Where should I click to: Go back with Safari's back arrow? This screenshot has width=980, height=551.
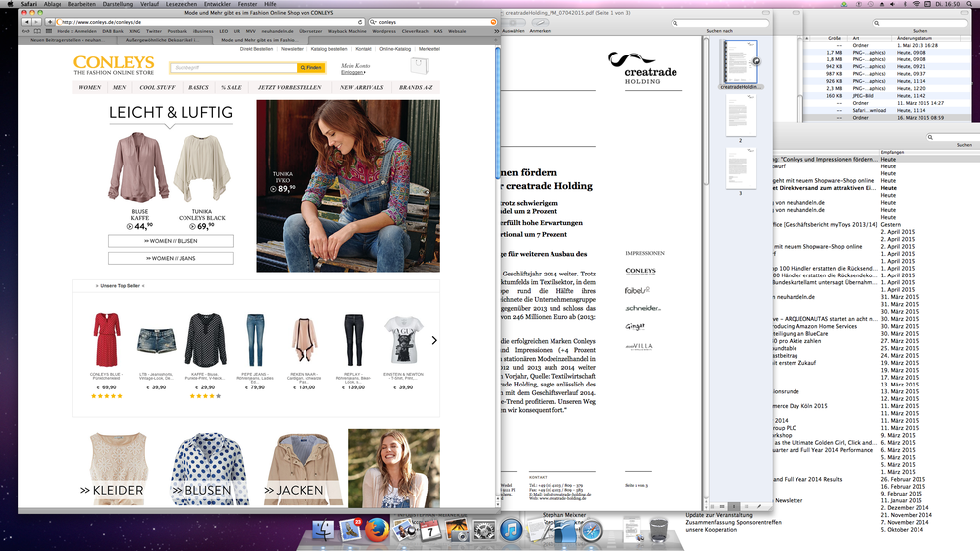(26, 21)
